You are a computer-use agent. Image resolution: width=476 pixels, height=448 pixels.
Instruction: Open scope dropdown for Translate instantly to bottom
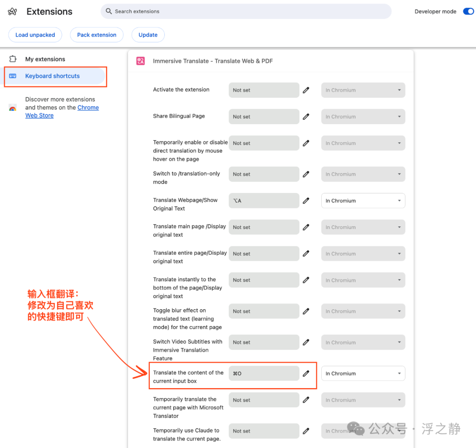click(x=363, y=280)
